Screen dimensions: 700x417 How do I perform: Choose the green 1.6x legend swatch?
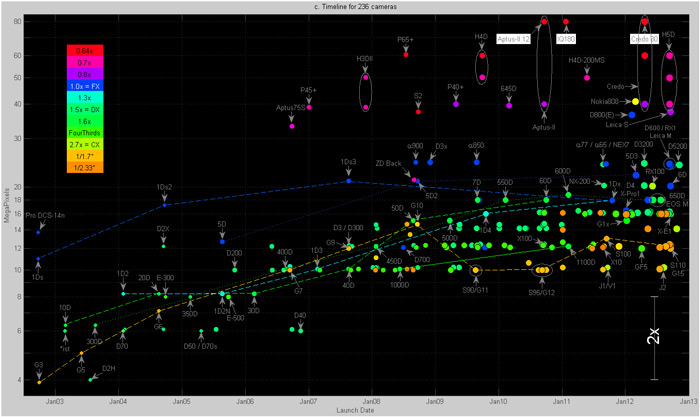tap(85, 121)
